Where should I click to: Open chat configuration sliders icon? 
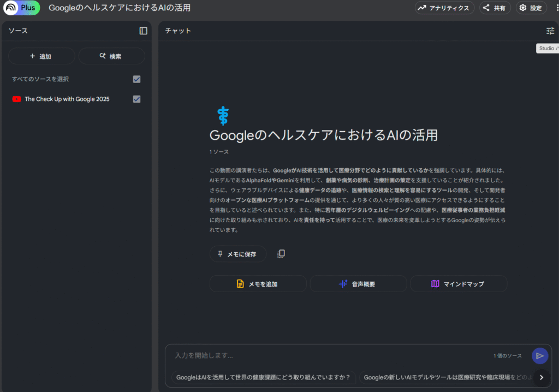[550, 31]
